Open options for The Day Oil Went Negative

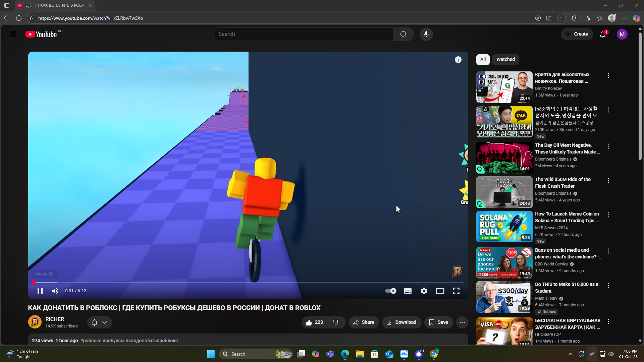click(608, 146)
